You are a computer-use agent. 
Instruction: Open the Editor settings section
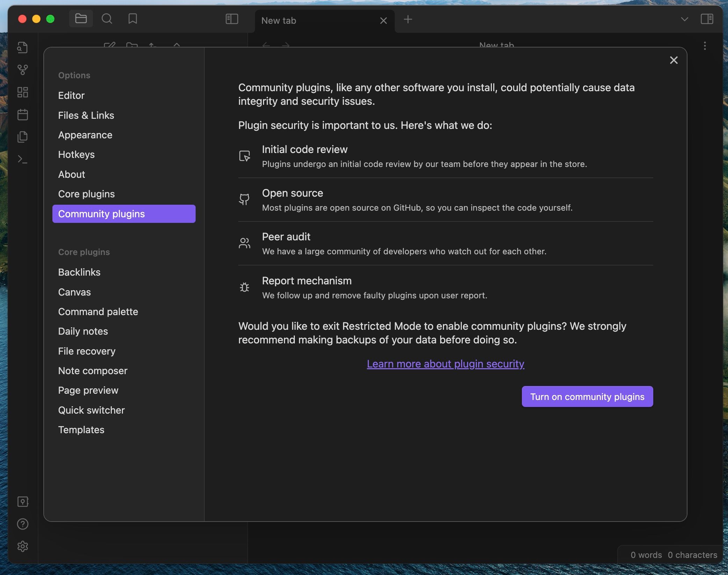pos(71,95)
